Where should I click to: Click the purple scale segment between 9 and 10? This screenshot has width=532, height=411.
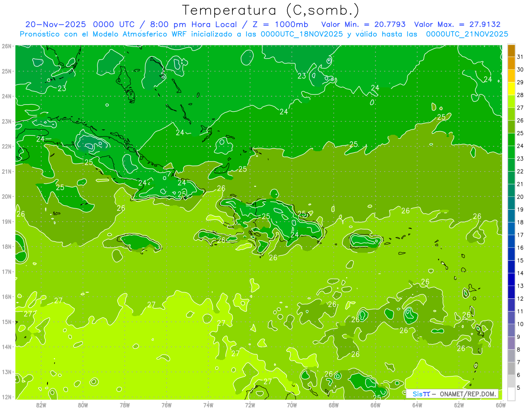point(511,330)
